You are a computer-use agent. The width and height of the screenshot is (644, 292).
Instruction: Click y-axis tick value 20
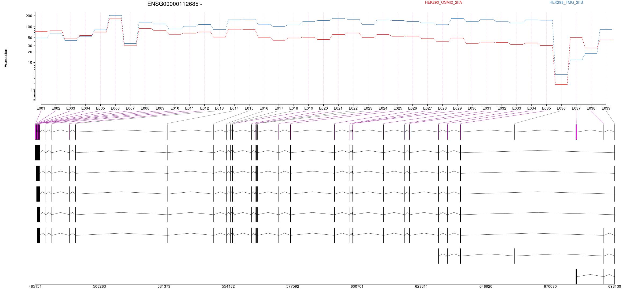click(x=30, y=52)
